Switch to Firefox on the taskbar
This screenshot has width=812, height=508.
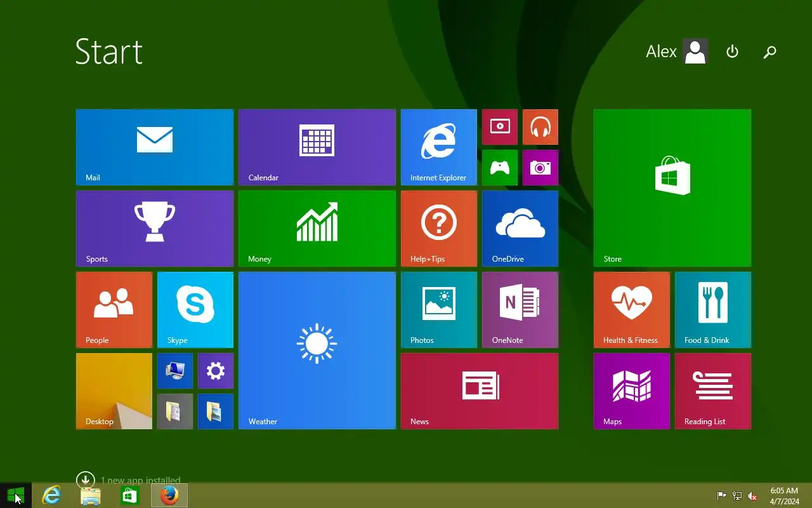[169, 495]
